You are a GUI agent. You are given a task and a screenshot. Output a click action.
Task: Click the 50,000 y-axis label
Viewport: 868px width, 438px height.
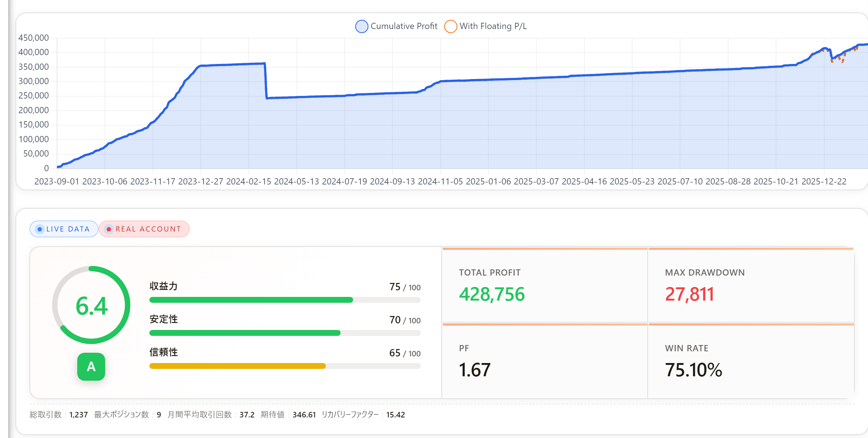[x=36, y=154]
